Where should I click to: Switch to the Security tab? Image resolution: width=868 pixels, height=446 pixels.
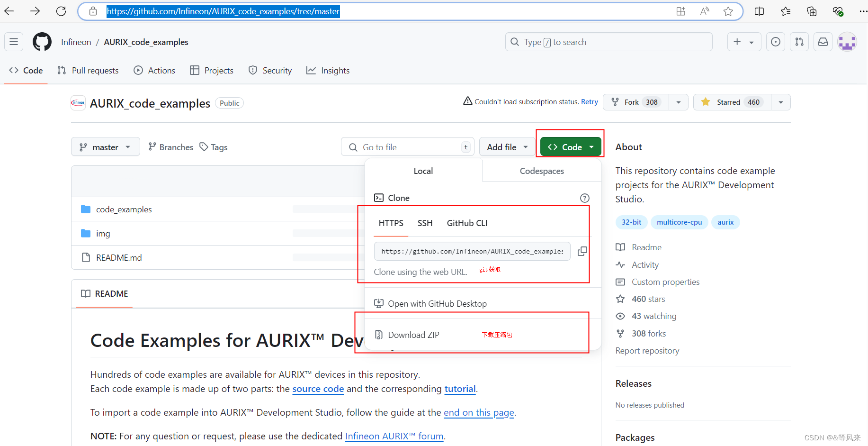(x=270, y=70)
